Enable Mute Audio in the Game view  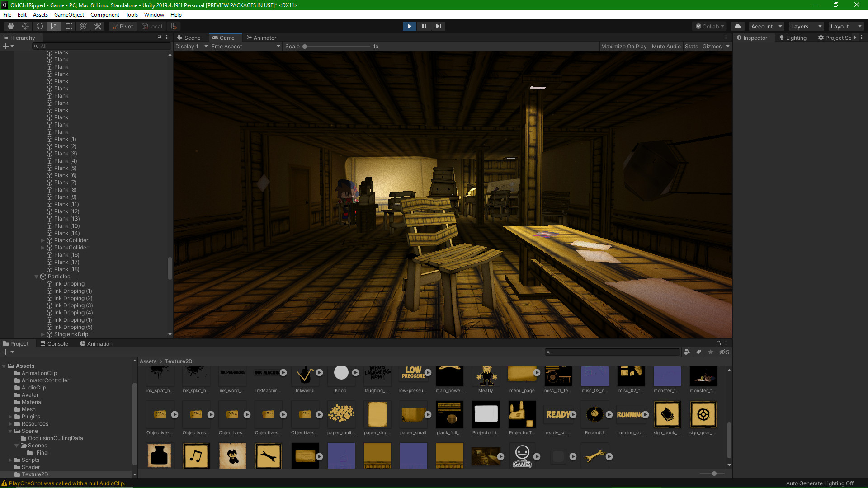tap(666, 46)
